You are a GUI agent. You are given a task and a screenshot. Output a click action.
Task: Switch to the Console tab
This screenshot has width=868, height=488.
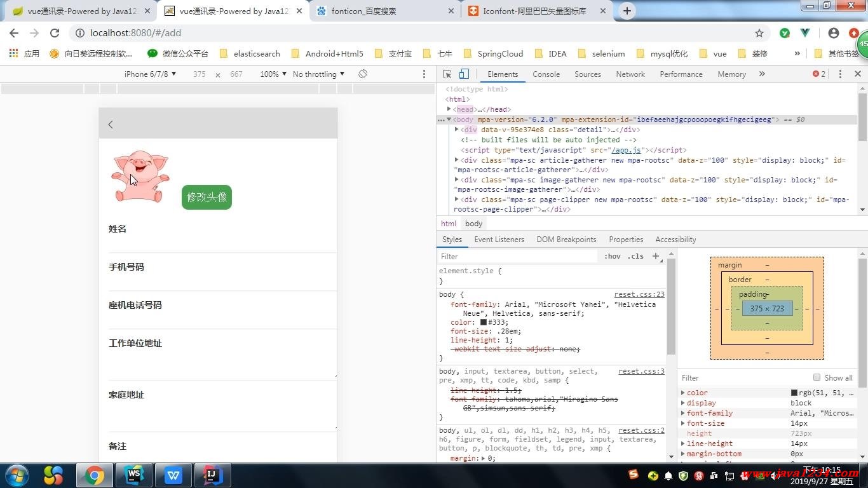(x=546, y=74)
